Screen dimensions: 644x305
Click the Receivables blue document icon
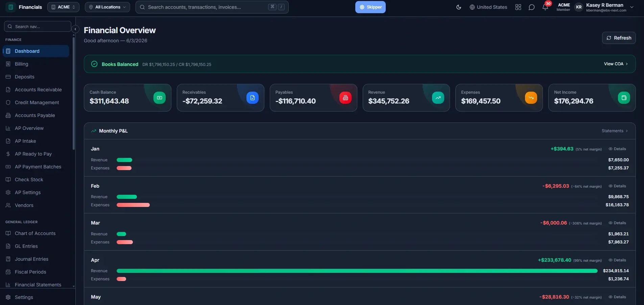[x=253, y=98]
